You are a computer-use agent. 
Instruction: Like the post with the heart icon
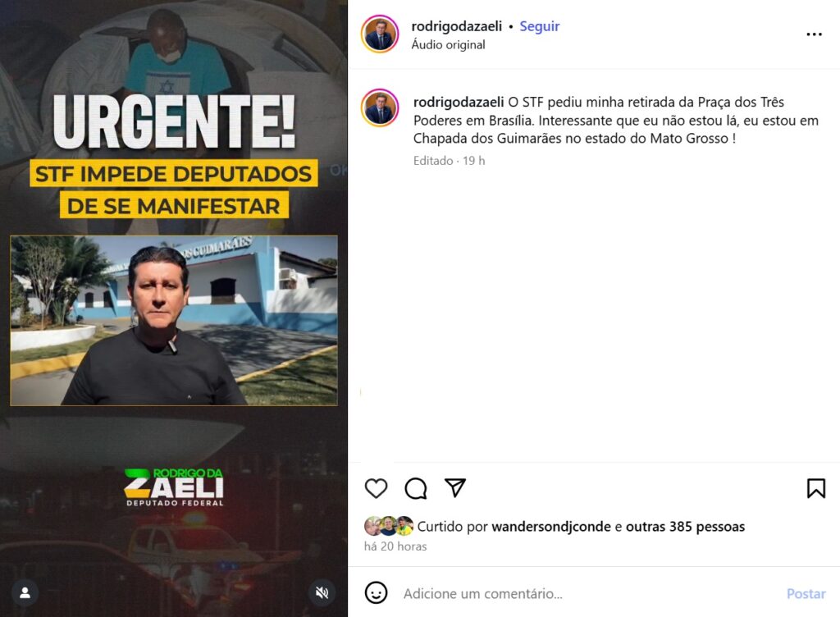tap(376, 488)
